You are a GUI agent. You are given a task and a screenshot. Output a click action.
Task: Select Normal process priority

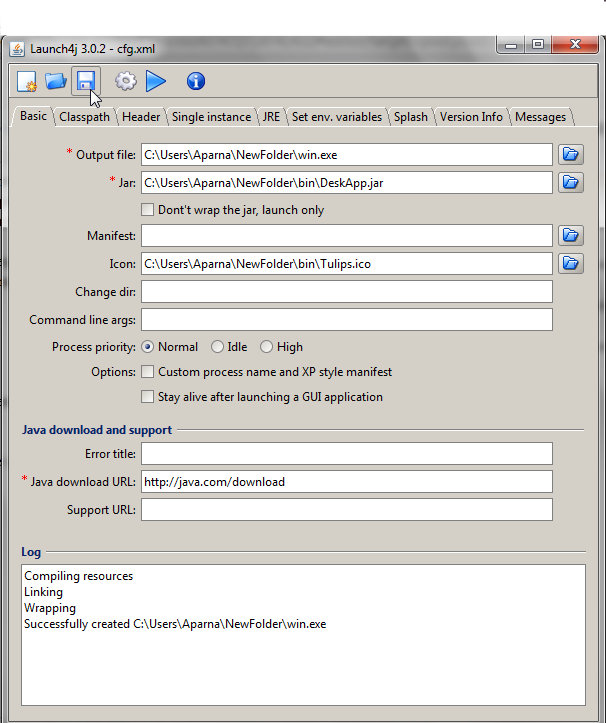click(148, 347)
